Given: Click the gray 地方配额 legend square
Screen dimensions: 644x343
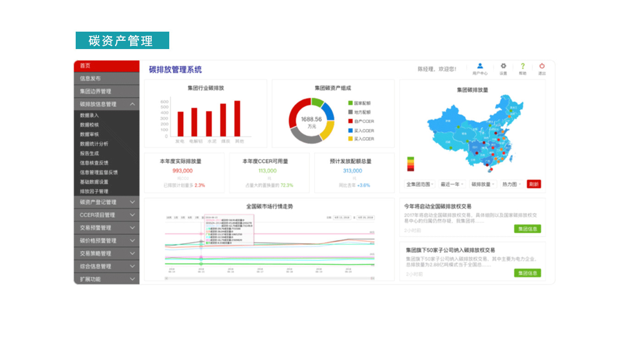Looking at the screenshot, I should (x=350, y=112).
